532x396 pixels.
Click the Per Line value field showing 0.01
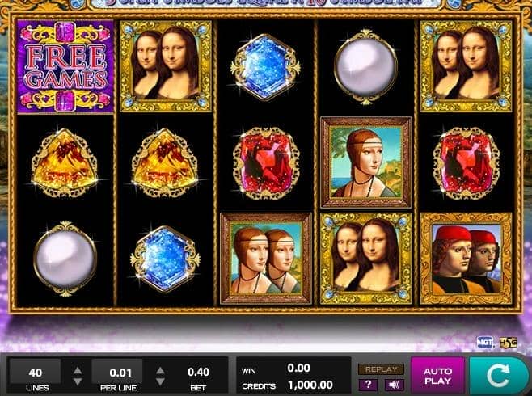pyautogui.click(x=117, y=373)
